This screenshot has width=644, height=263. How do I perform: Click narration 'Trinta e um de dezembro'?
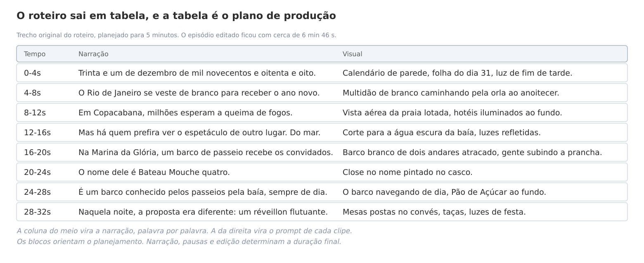(x=197, y=73)
